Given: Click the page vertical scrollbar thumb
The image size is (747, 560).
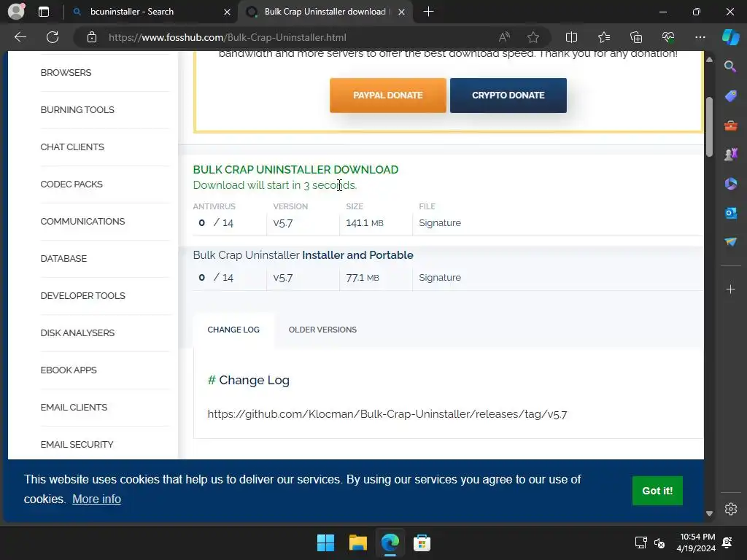Looking at the screenshot, I should [709, 127].
